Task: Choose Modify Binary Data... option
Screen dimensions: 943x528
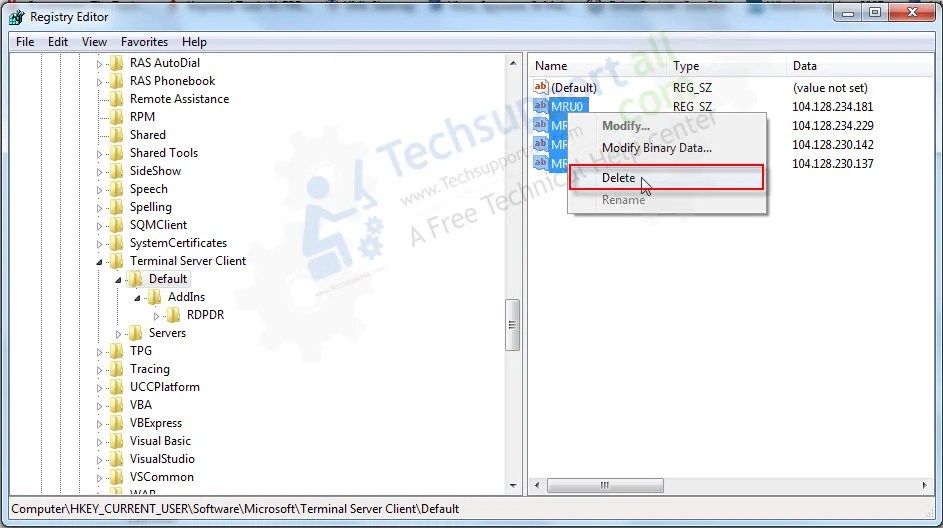Action: [x=666, y=148]
